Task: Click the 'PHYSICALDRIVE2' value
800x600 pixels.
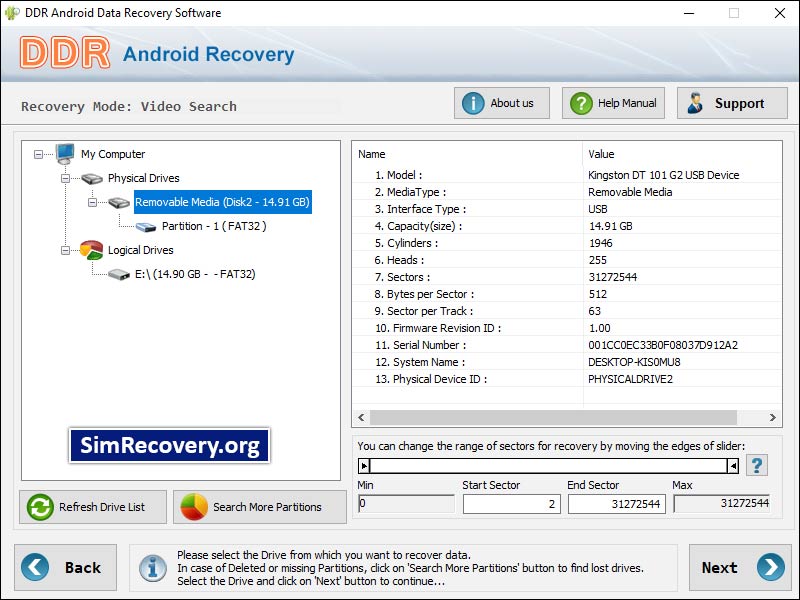Action: click(630, 379)
